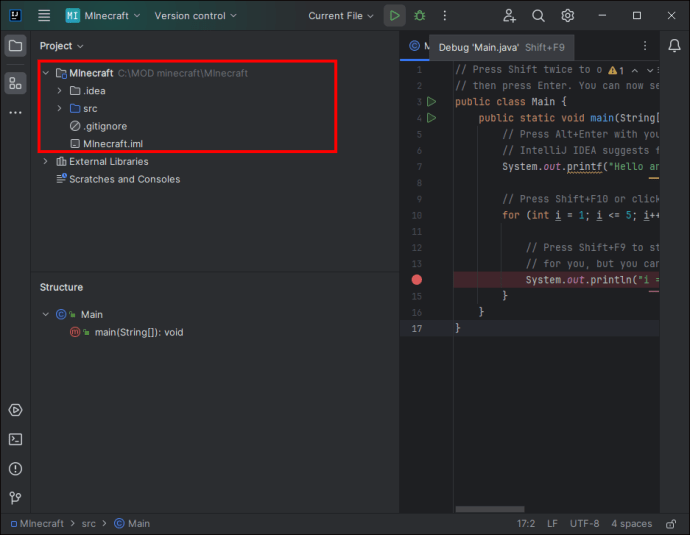Open IDE settings gear icon
Screen dimensions: 690x535
pos(567,16)
